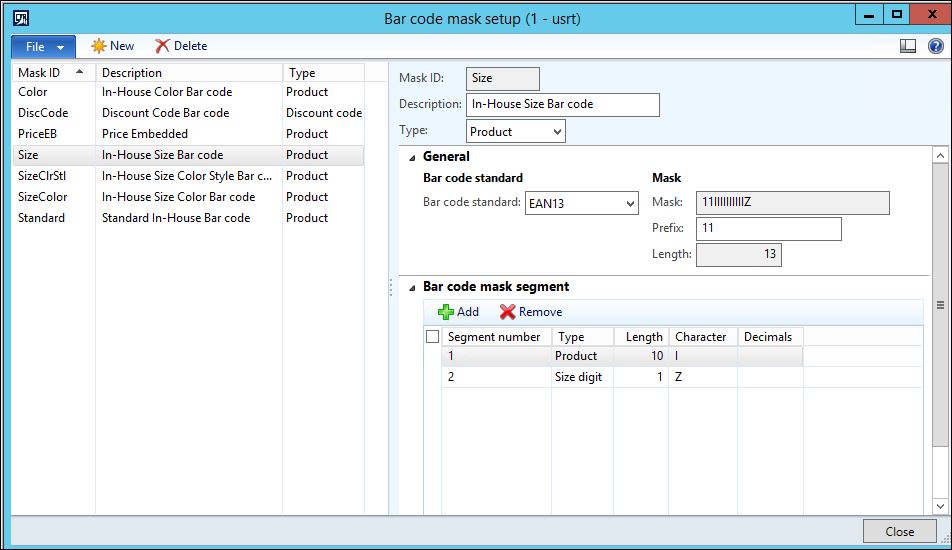This screenshot has width=952, height=550.
Task: Click the red X Remove segment button
Action: (x=531, y=312)
